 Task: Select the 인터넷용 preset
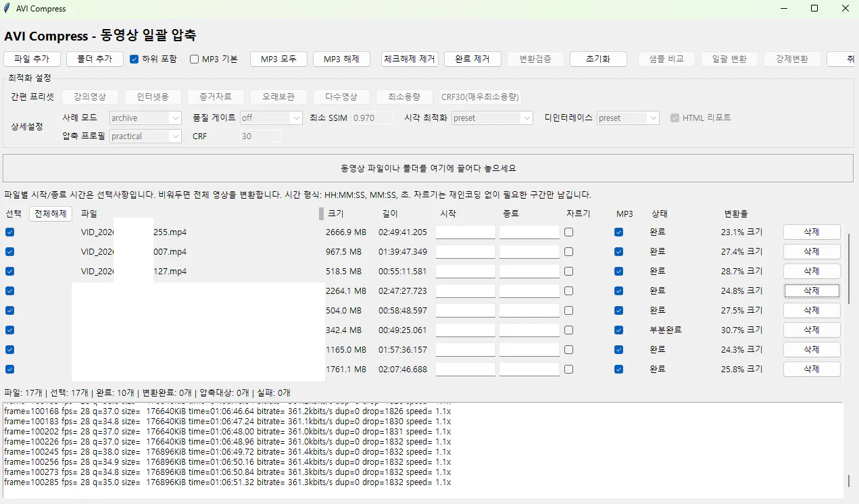click(153, 97)
